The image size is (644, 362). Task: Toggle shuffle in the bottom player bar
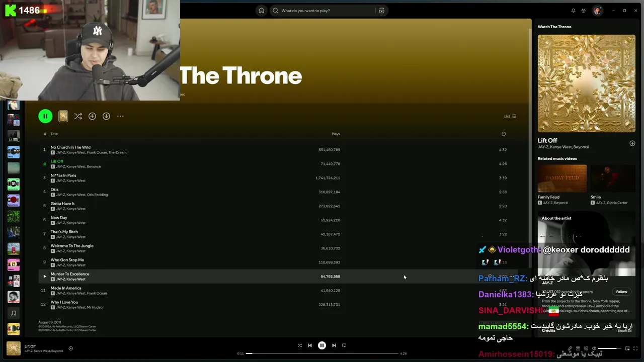(x=300, y=345)
